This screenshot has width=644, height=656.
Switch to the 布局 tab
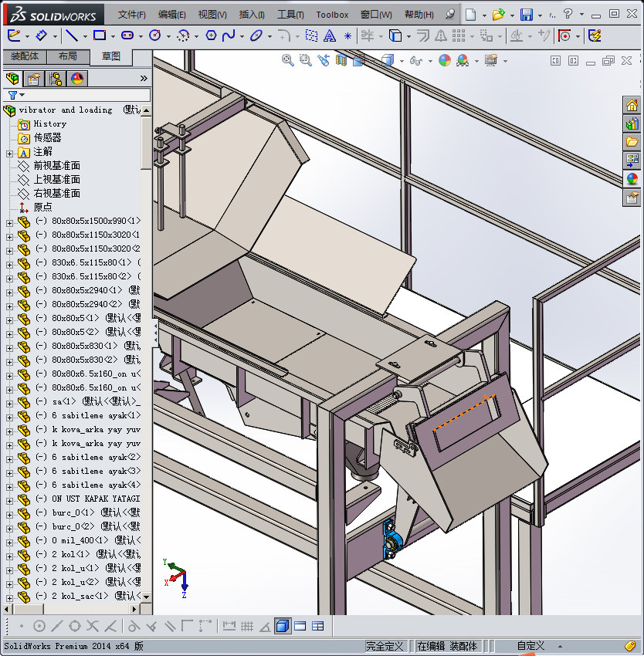point(67,56)
